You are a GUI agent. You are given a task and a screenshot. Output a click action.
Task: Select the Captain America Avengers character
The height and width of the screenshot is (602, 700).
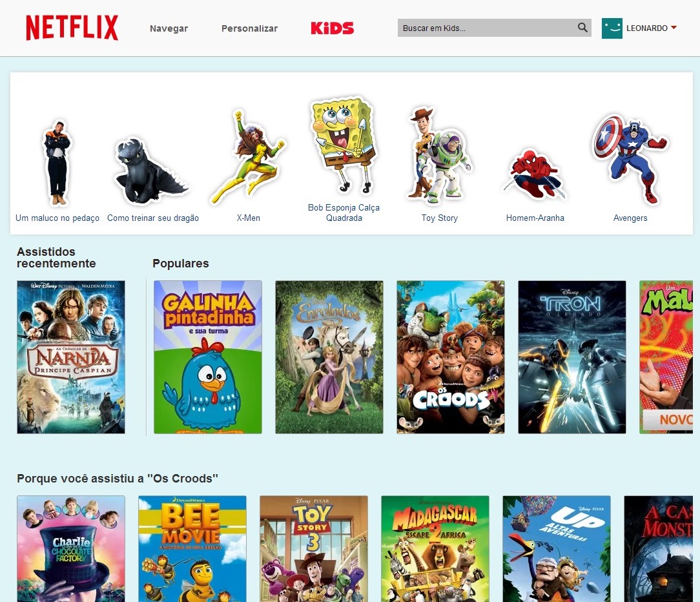(630, 160)
